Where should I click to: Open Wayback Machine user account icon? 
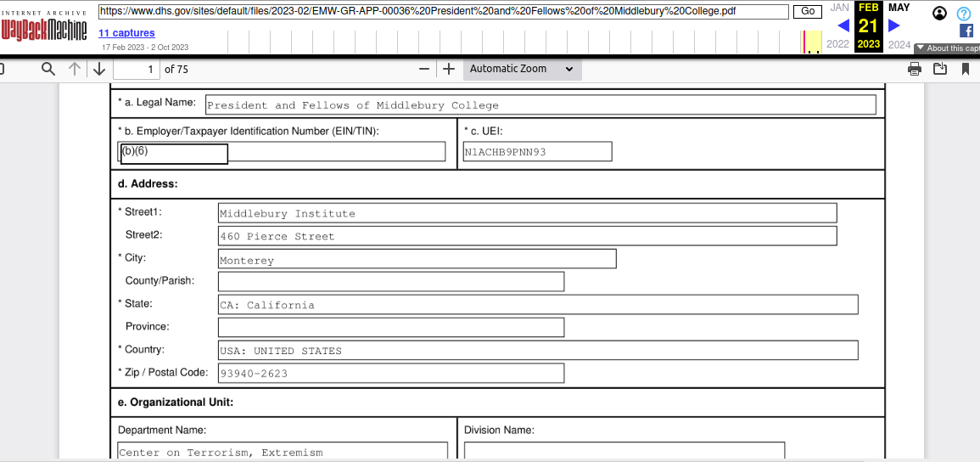939,13
